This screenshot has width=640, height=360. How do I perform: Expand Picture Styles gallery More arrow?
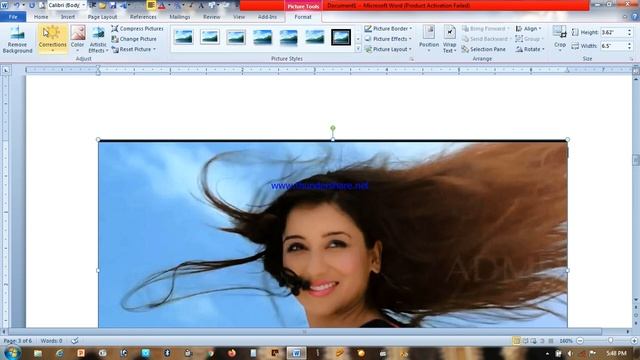358,49
